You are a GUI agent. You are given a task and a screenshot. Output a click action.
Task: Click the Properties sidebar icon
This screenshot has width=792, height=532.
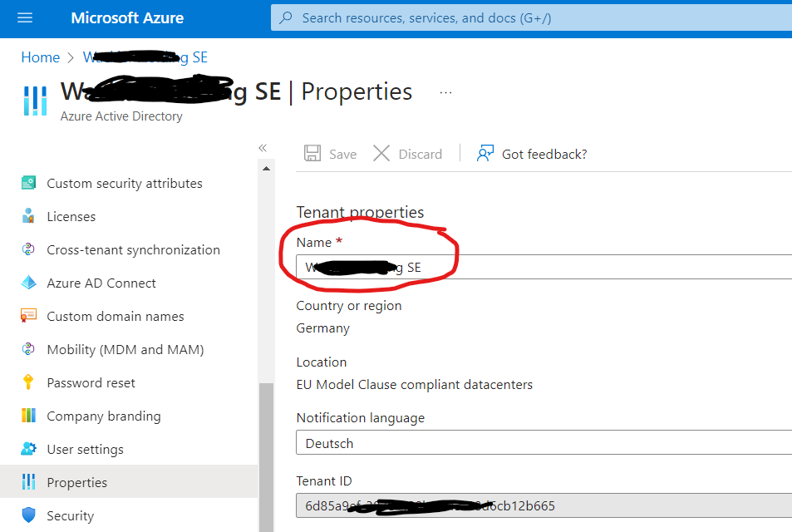click(x=29, y=482)
